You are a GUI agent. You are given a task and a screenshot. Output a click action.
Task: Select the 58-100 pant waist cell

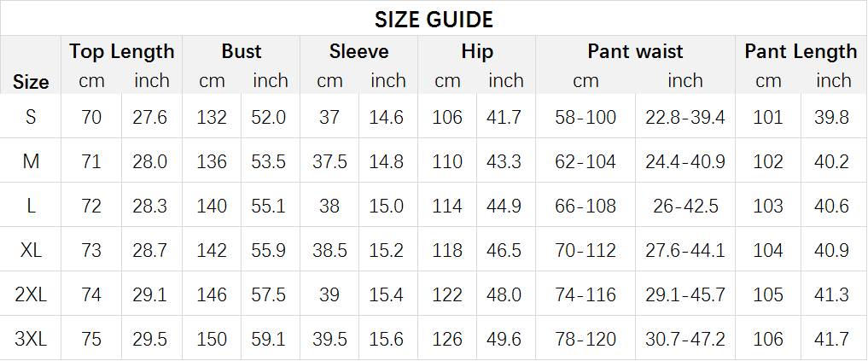pyautogui.click(x=585, y=117)
